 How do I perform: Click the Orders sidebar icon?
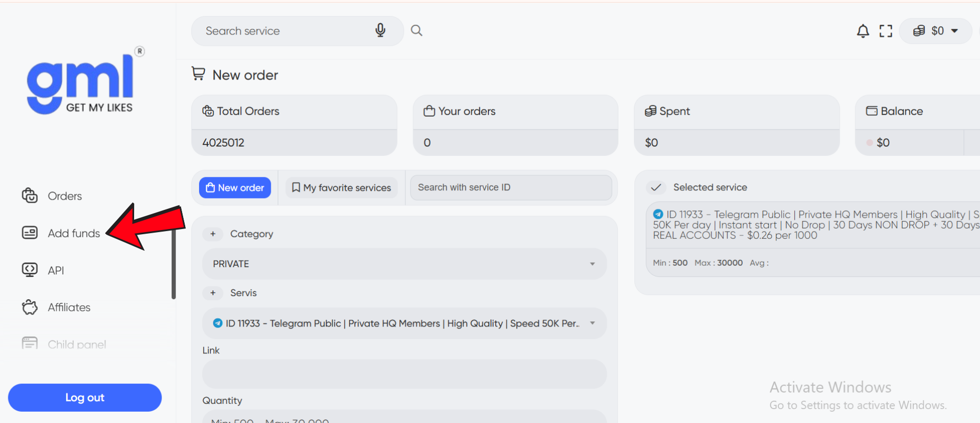coord(30,196)
